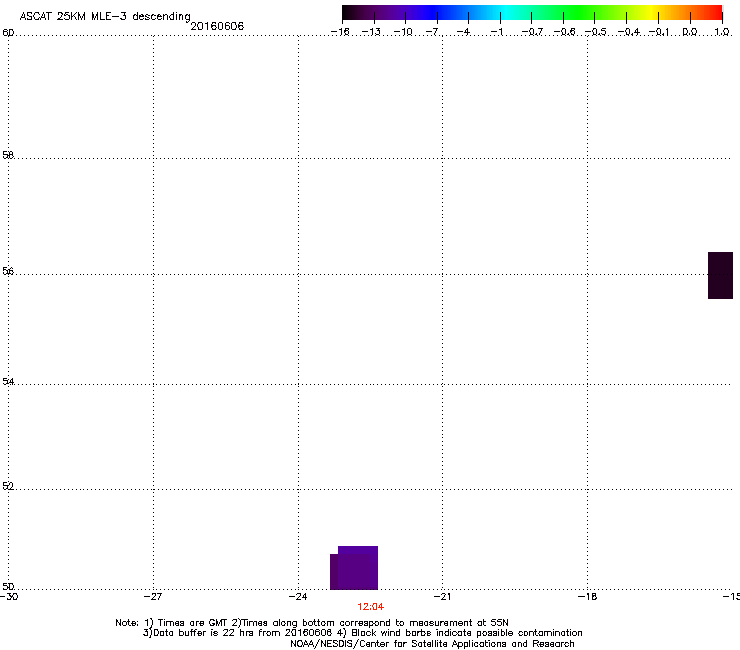Click the -0.1 tick label on the colorbar
Image resolution: width=740 pixels, height=650 pixels.
pos(659,32)
